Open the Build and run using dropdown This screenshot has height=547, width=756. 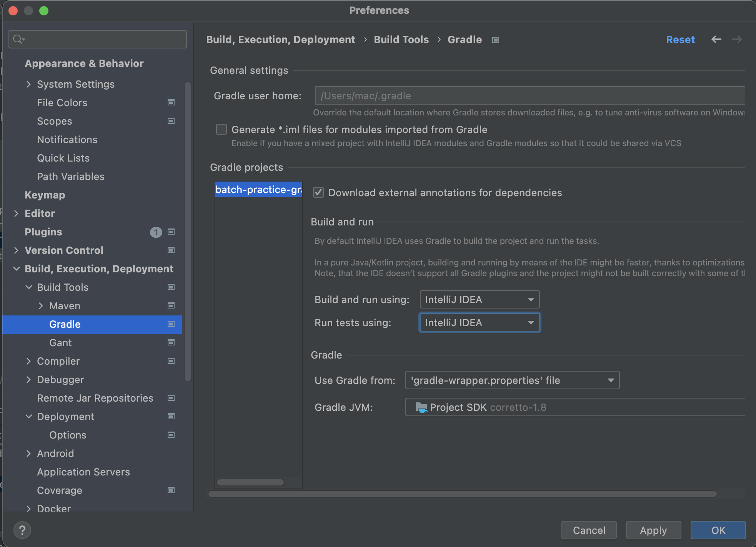tap(480, 300)
